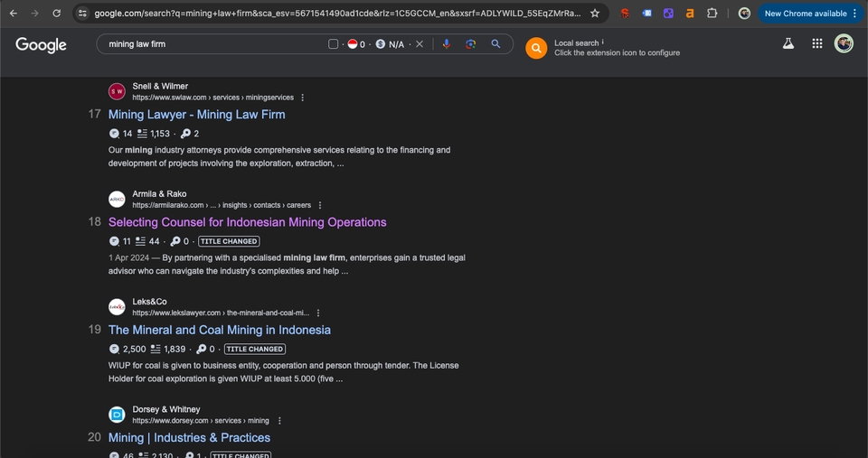Click the orange Local search extension icon

[x=536, y=48]
